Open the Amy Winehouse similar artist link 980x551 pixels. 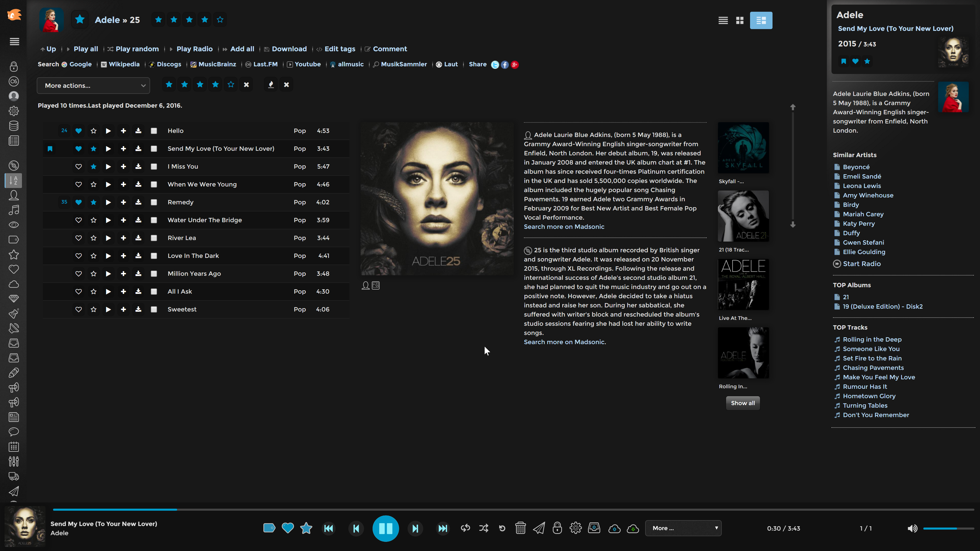[868, 195]
